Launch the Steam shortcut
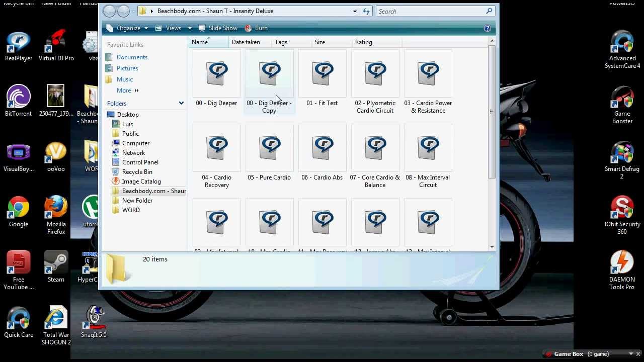The width and height of the screenshot is (644, 362). pyautogui.click(x=56, y=267)
